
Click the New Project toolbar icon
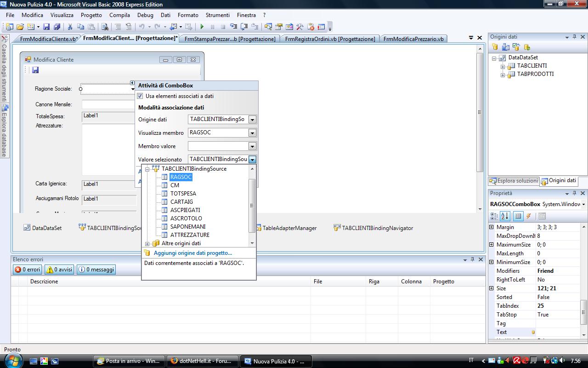tap(10, 27)
